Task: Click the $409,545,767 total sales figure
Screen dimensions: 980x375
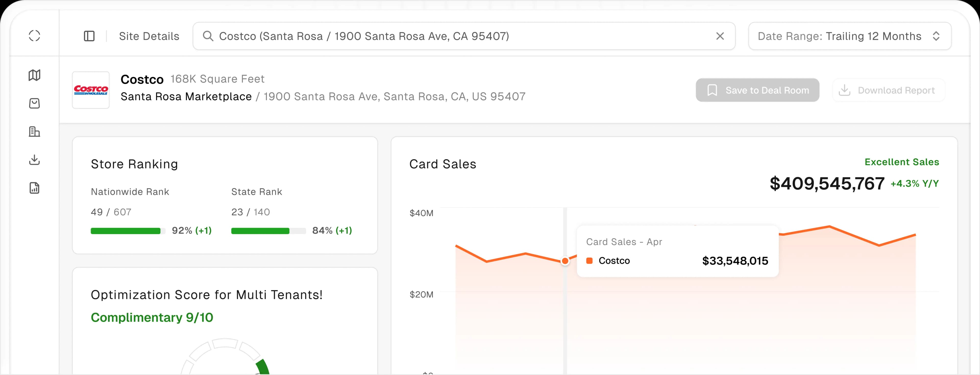Action: 827,184
